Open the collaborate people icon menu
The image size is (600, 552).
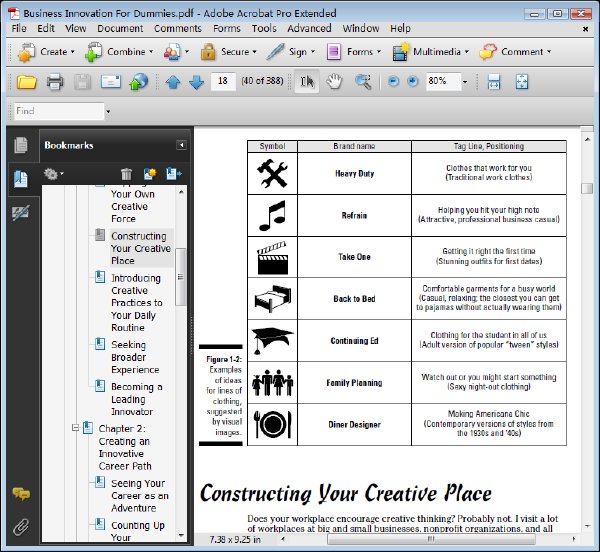click(176, 52)
